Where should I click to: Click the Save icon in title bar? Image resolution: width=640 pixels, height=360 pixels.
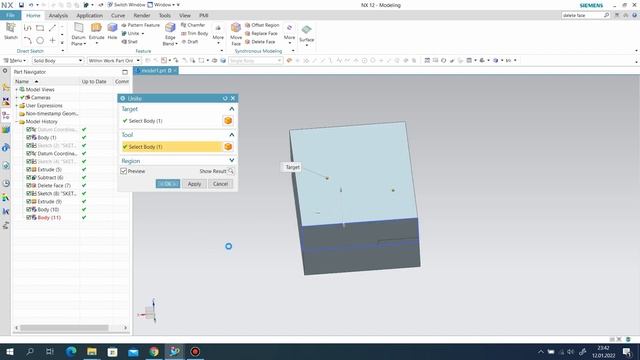click(21, 5)
